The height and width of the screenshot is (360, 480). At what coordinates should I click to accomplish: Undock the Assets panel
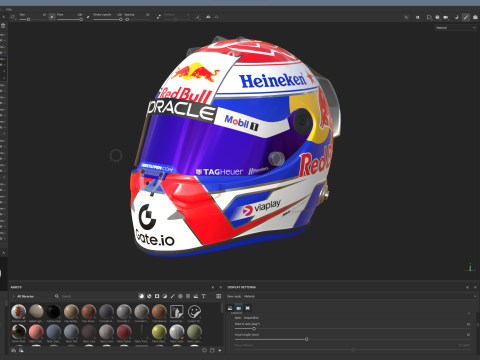[x=213, y=287]
